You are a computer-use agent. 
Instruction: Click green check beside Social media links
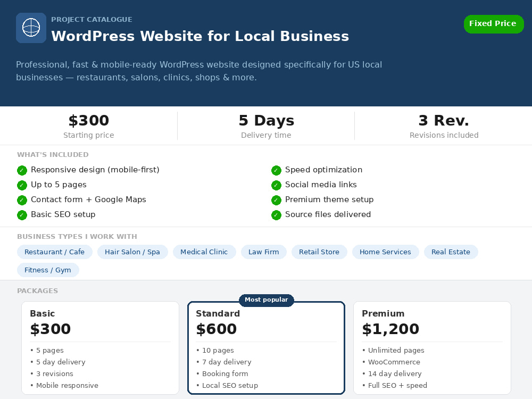pyautogui.click(x=276, y=185)
